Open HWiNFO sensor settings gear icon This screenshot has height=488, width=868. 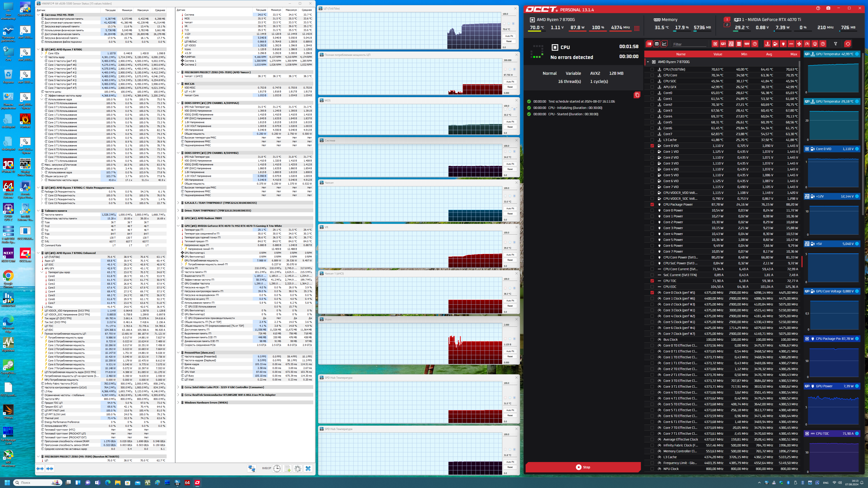(x=297, y=469)
